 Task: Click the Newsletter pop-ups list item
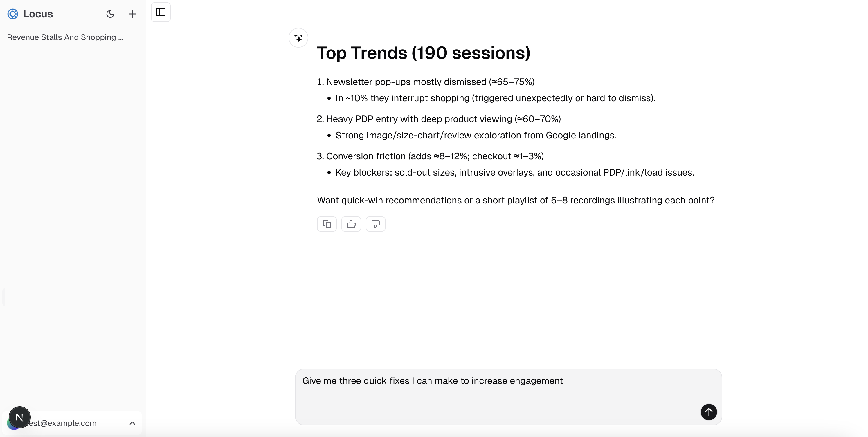(430, 82)
